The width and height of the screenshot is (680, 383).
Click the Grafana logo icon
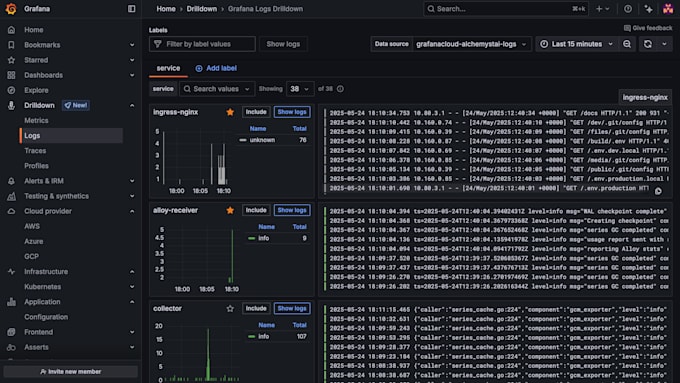11,9
